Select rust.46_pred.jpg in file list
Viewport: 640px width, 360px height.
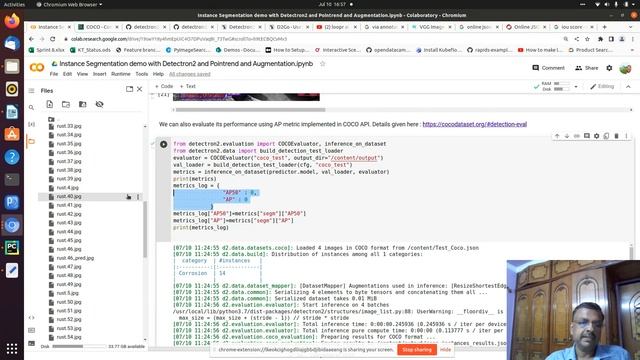click(75, 258)
